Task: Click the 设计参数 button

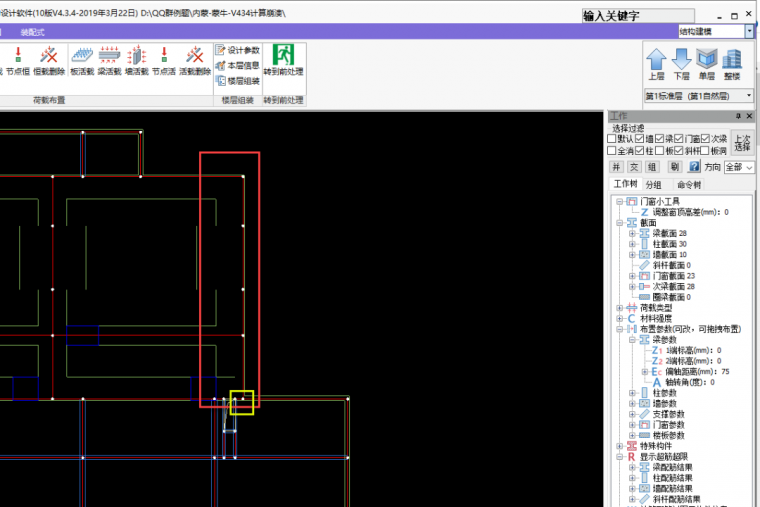Action: click(x=238, y=50)
